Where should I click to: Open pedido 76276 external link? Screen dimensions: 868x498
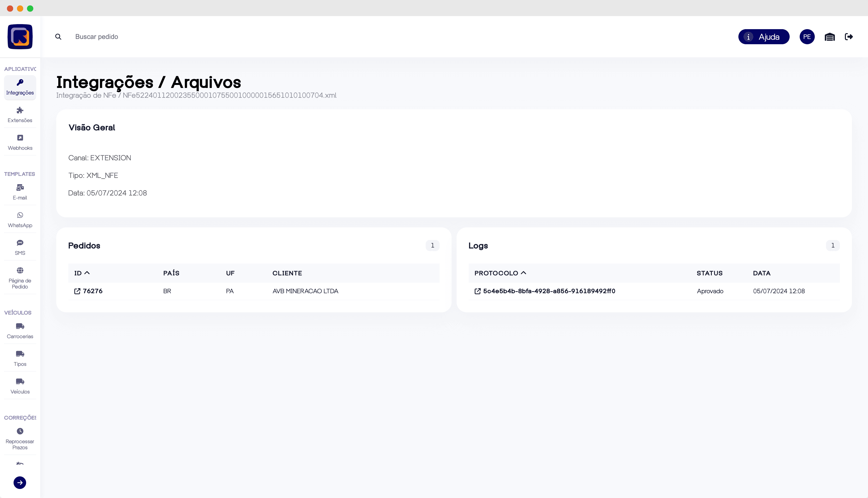(x=88, y=291)
